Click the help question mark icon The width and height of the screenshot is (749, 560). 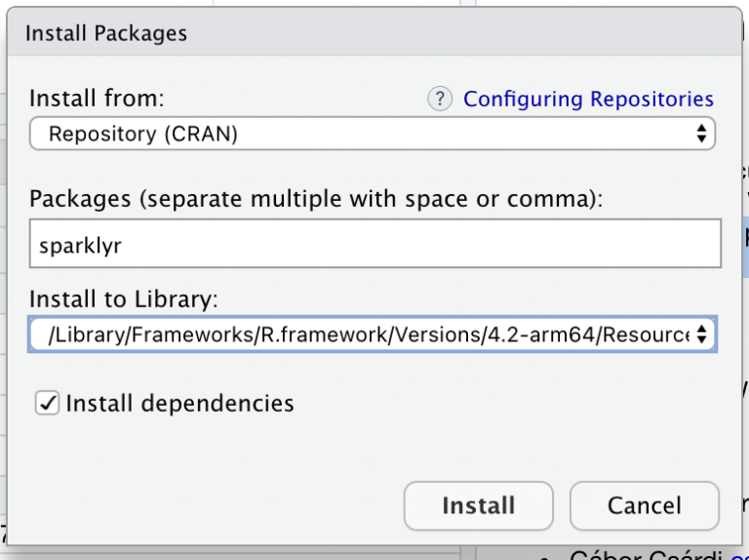[x=440, y=99]
